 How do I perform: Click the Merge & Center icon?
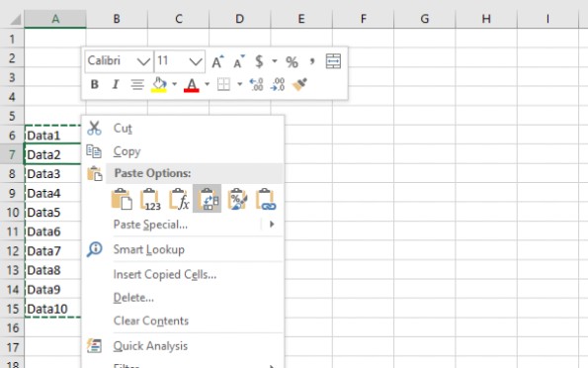click(333, 61)
